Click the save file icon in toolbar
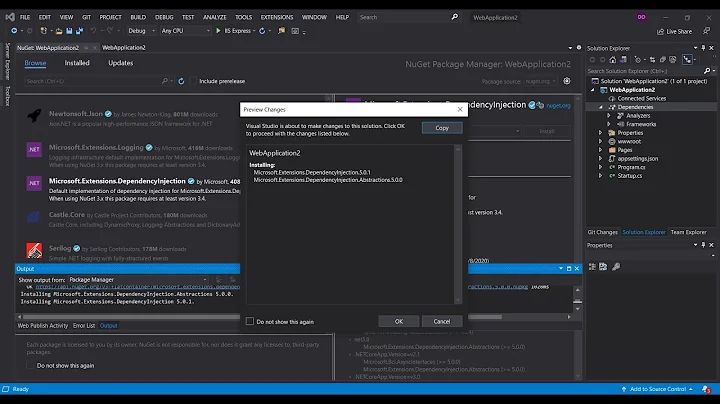The width and height of the screenshot is (720, 404). [x=69, y=31]
